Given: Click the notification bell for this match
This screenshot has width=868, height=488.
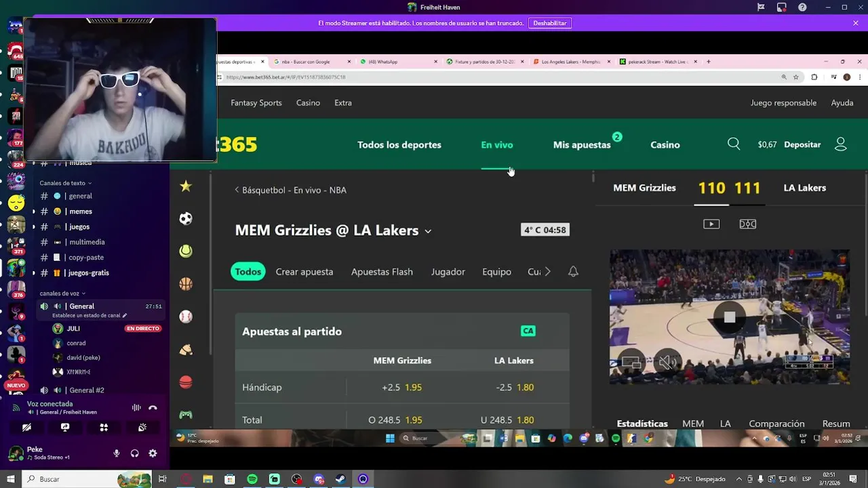Looking at the screenshot, I should click(x=573, y=272).
